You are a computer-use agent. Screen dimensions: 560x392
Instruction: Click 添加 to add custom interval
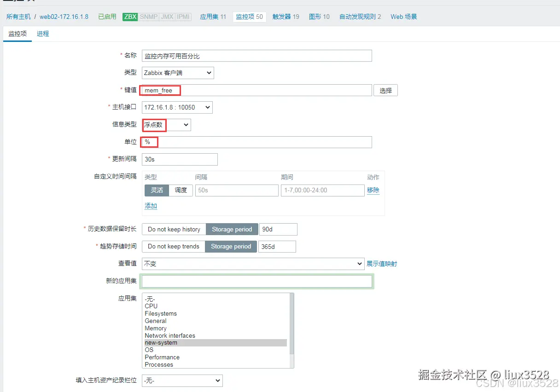(151, 206)
